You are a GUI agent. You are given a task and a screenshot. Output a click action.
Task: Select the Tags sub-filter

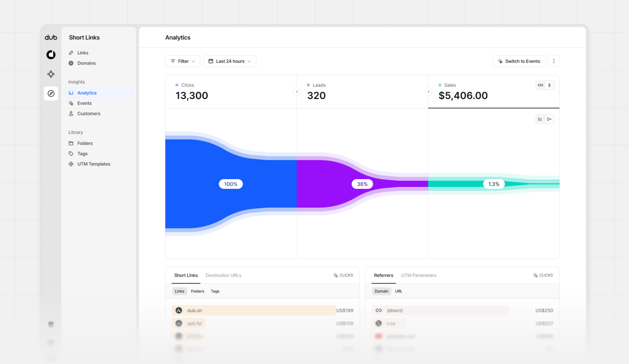pos(215,291)
